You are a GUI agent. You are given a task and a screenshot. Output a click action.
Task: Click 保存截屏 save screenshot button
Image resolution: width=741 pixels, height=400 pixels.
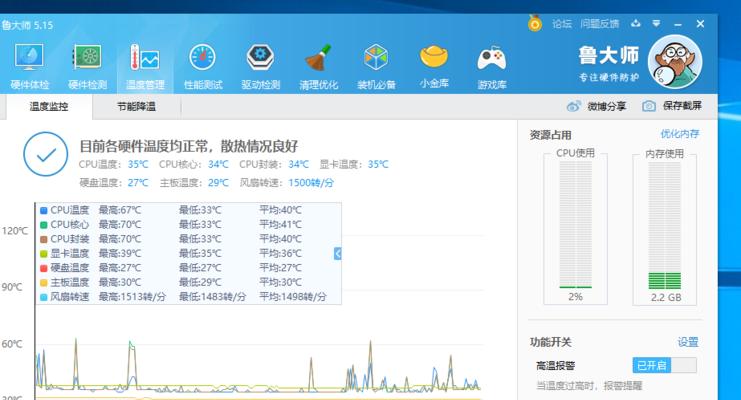(x=672, y=105)
